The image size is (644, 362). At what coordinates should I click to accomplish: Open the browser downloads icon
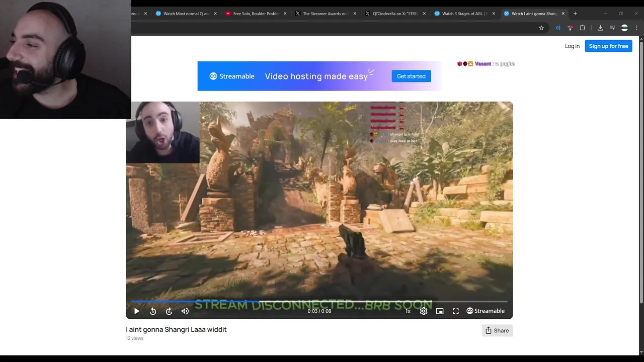[x=600, y=28]
